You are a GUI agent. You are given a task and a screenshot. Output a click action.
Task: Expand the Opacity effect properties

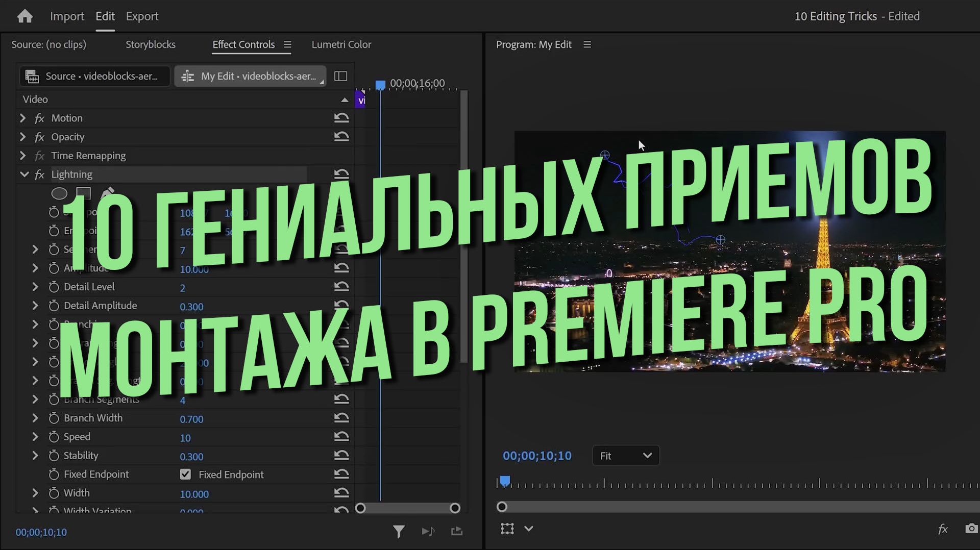click(x=22, y=137)
